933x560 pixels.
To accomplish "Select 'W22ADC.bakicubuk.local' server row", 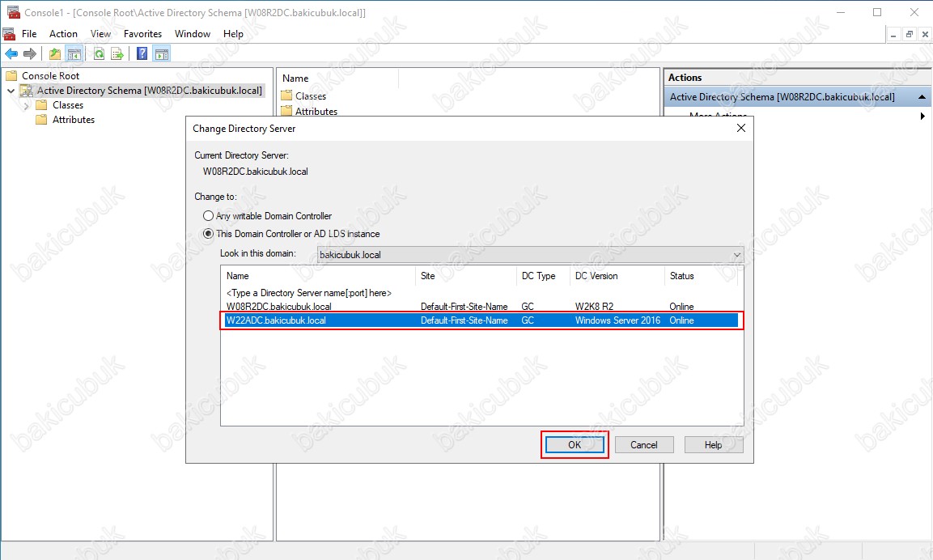I will [481, 320].
